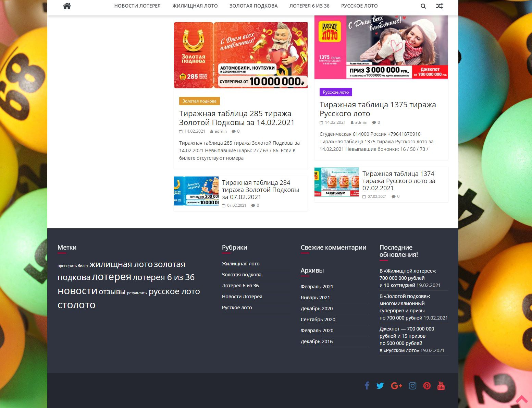Select the новости tag
The height and width of the screenshot is (408, 532).
tap(77, 291)
